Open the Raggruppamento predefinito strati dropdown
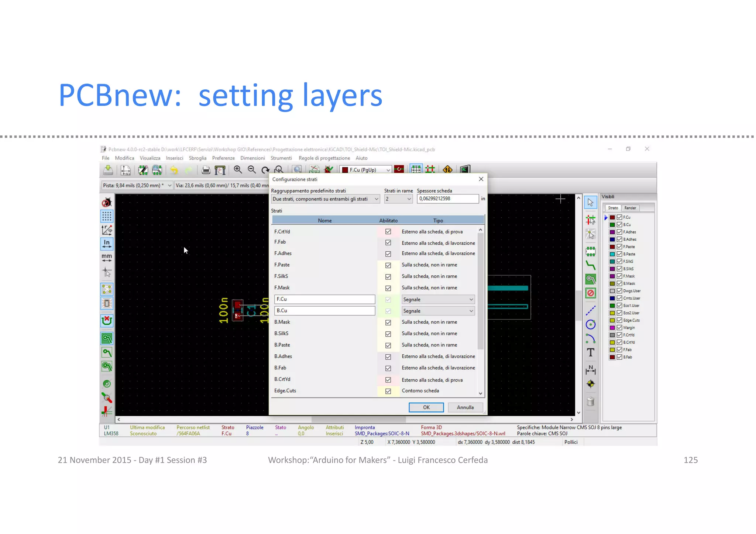The width and height of the screenshot is (756, 534). click(x=325, y=199)
